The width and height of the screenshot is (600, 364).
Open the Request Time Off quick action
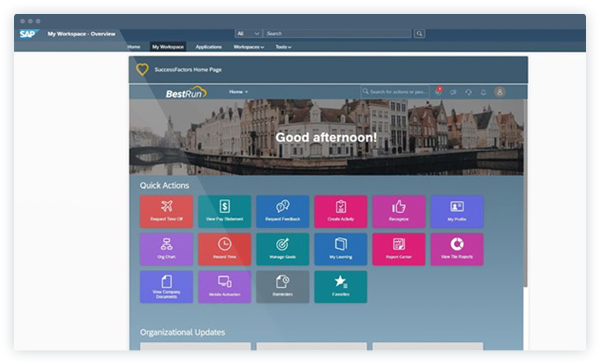point(166,211)
